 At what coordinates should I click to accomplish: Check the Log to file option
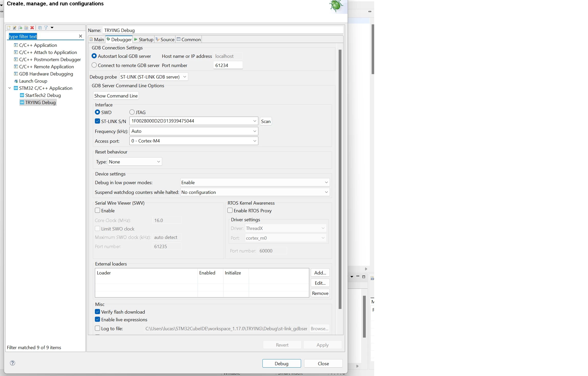point(97,328)
